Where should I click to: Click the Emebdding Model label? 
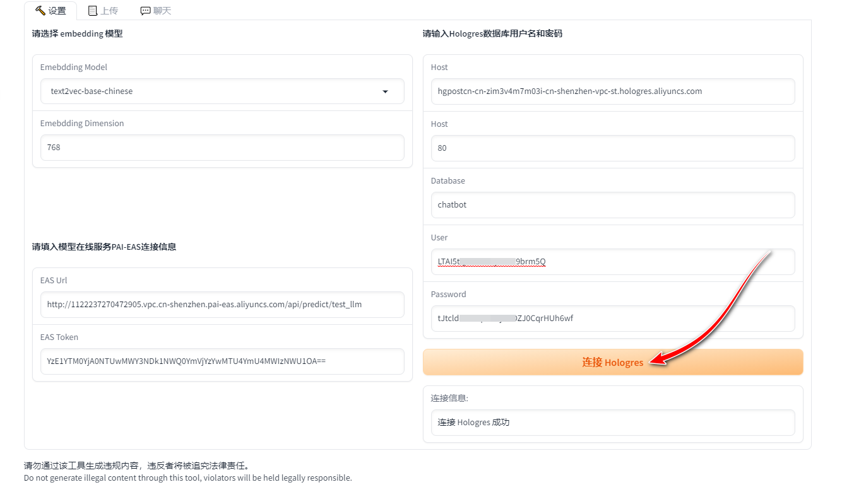point(74,67)
